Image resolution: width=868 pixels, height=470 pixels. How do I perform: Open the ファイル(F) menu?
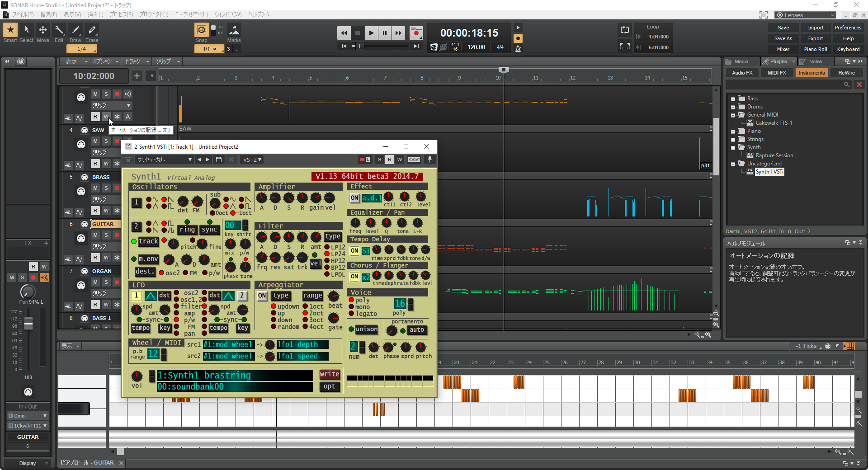(23, 14)
